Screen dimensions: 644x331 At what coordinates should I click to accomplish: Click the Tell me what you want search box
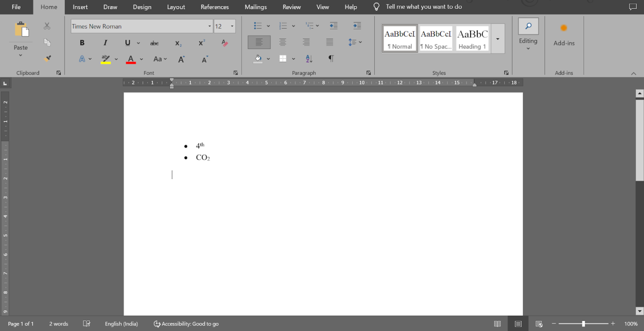[423, 7]
